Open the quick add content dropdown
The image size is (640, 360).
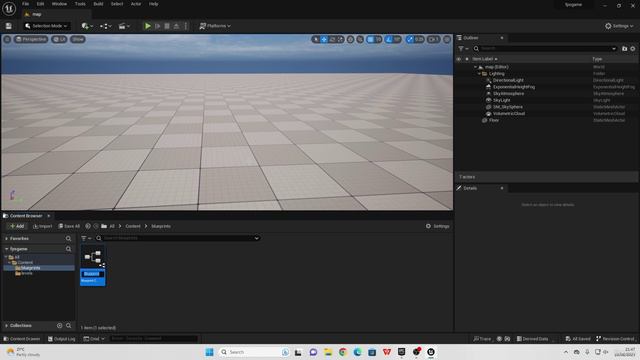[87, 26]
